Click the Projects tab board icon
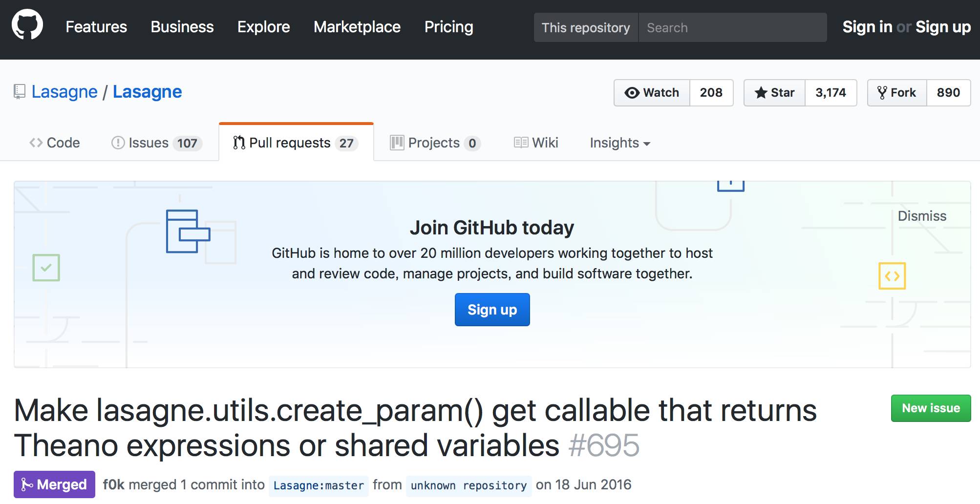980x504 pixels. coord(397,143)
